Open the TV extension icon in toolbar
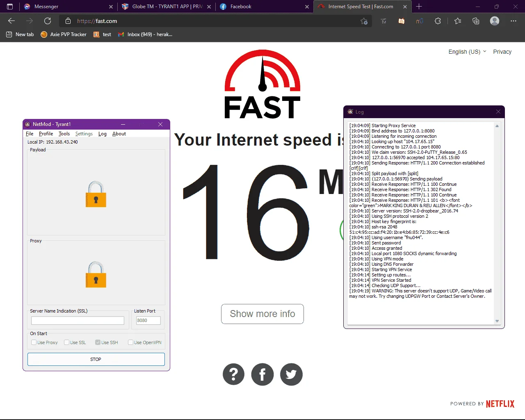525x420 pixels. 383,21
